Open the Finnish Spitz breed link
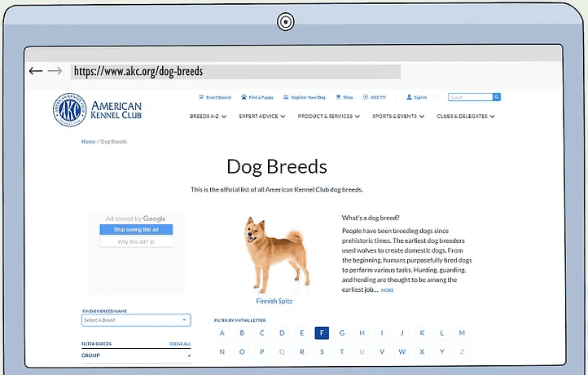 pyautogui.click(x=274, y=301)
